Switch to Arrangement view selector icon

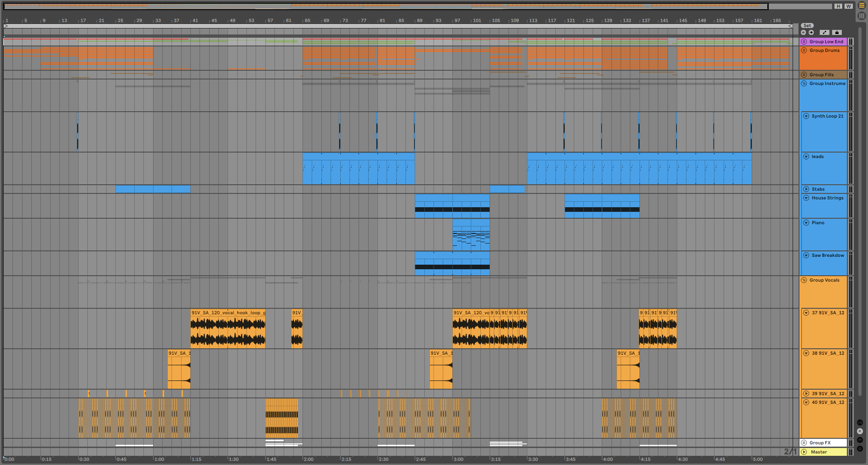click(x=862, y=6)
